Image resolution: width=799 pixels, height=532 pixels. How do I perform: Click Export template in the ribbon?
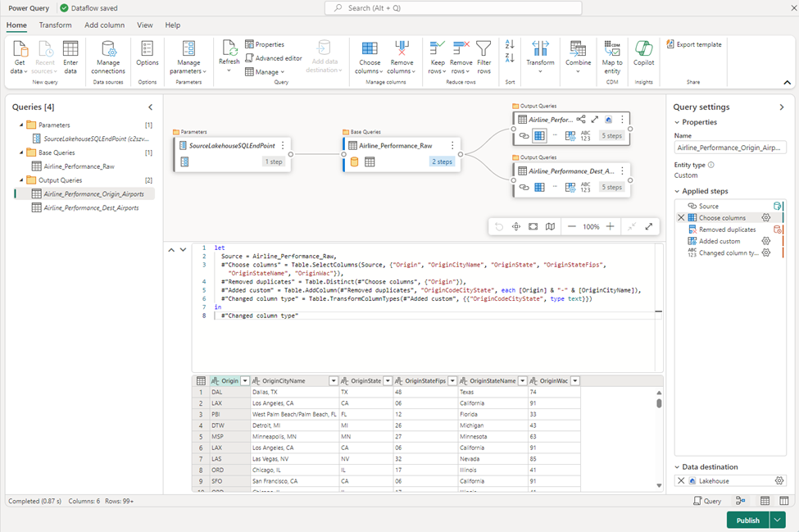693,44
